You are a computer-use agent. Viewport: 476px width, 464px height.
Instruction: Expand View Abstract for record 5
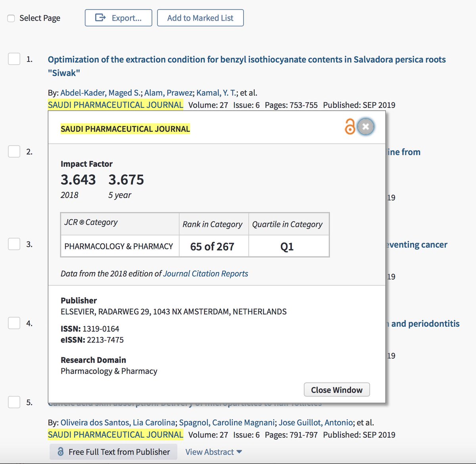tap(214, 452)
